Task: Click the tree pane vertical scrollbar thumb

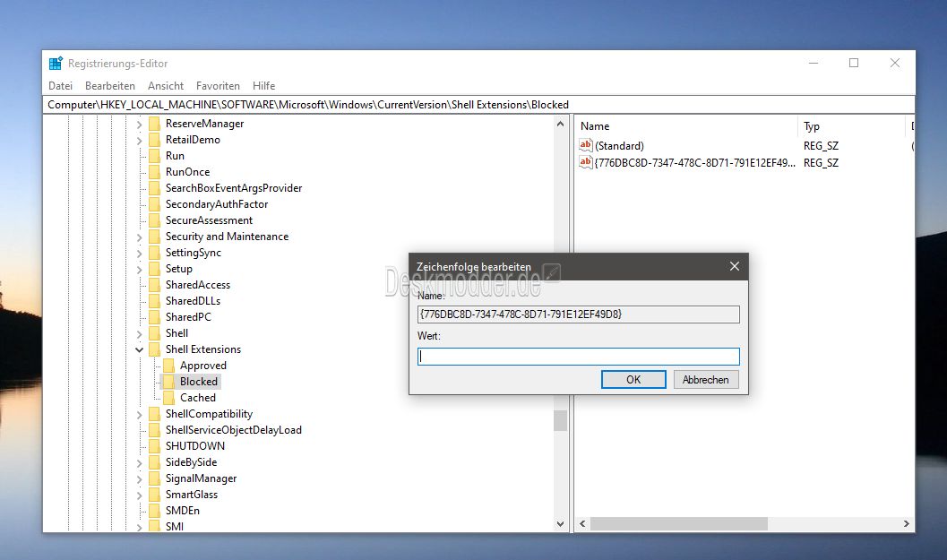Action: [x=560, y=420]
